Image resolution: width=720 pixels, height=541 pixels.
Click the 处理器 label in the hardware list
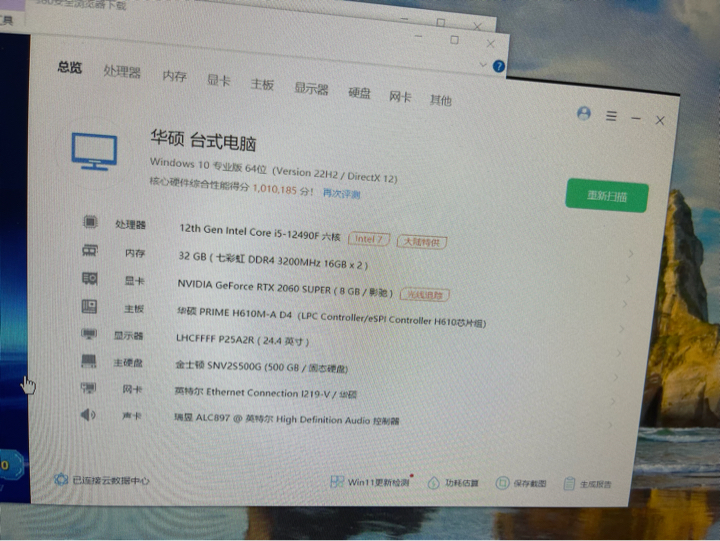tap(130, 225)
